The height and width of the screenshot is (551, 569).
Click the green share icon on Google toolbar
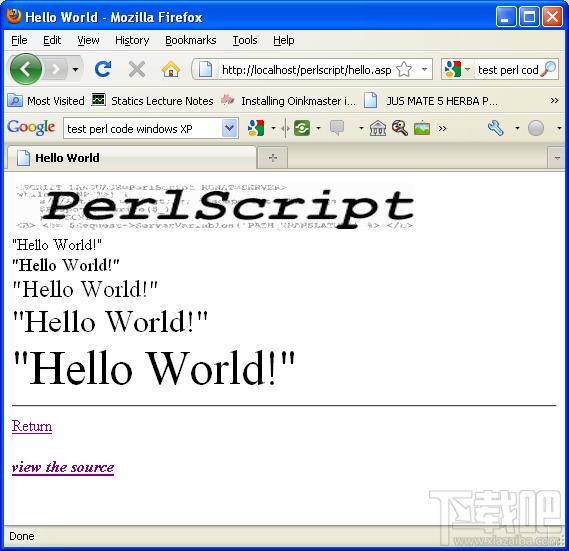pyautogui.click(x=302, y=128)
